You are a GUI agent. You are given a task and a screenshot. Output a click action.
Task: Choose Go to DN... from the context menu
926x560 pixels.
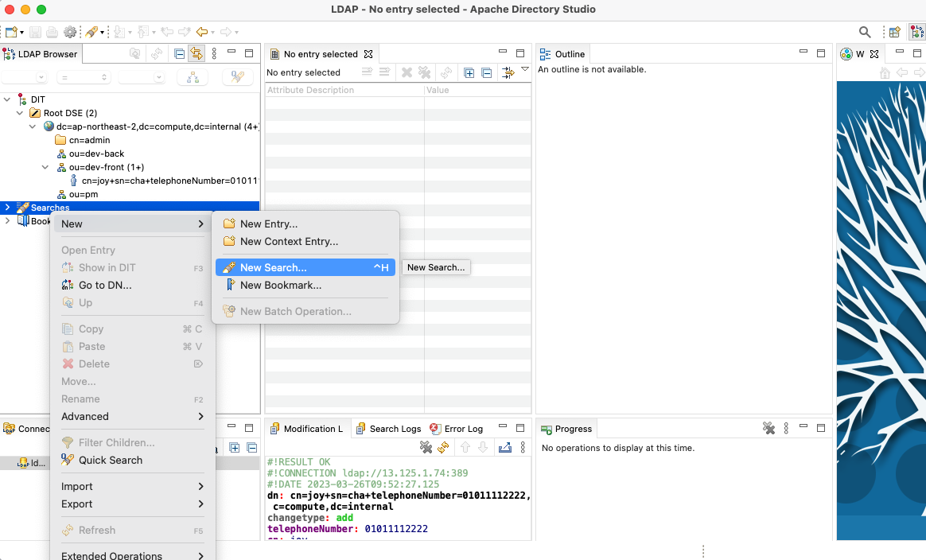(x=133, y=286)
